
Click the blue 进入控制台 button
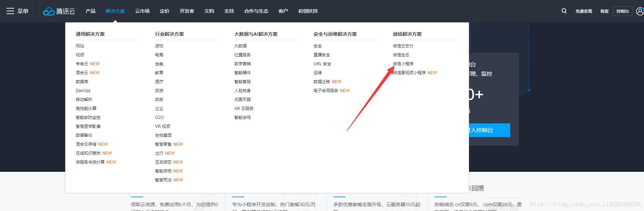489,130
